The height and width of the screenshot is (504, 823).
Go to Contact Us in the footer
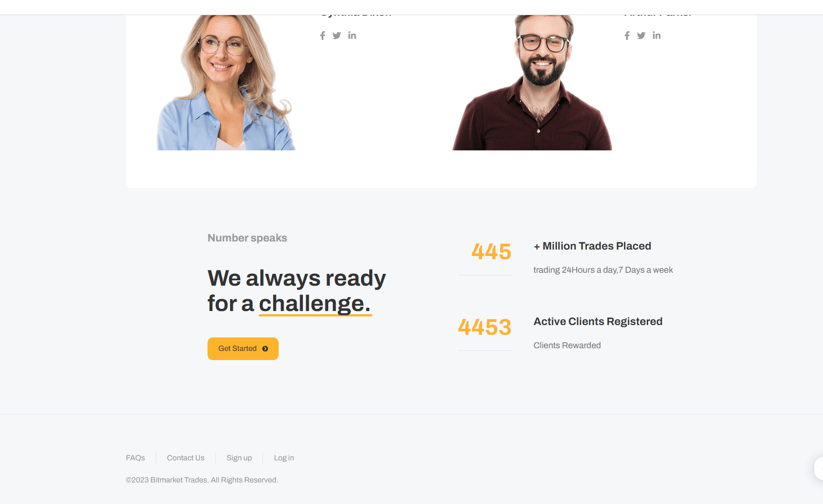(186, 458)
